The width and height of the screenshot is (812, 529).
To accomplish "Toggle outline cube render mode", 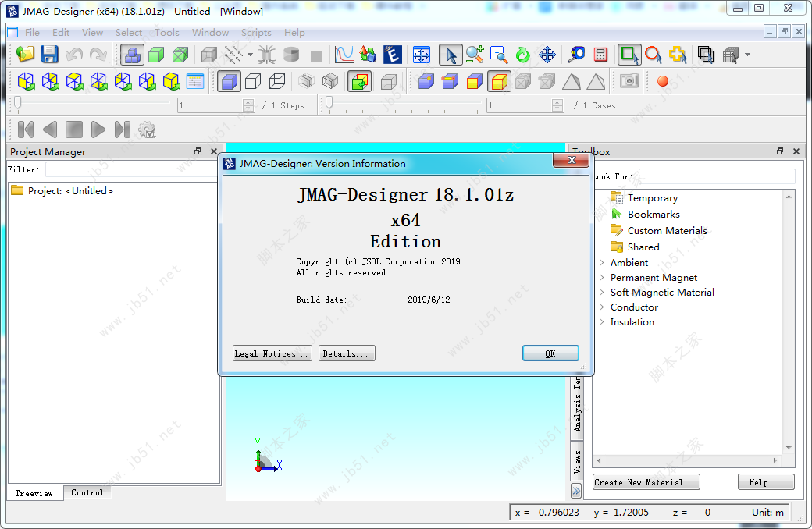I will pyautogui.click(x=253, y=81).
